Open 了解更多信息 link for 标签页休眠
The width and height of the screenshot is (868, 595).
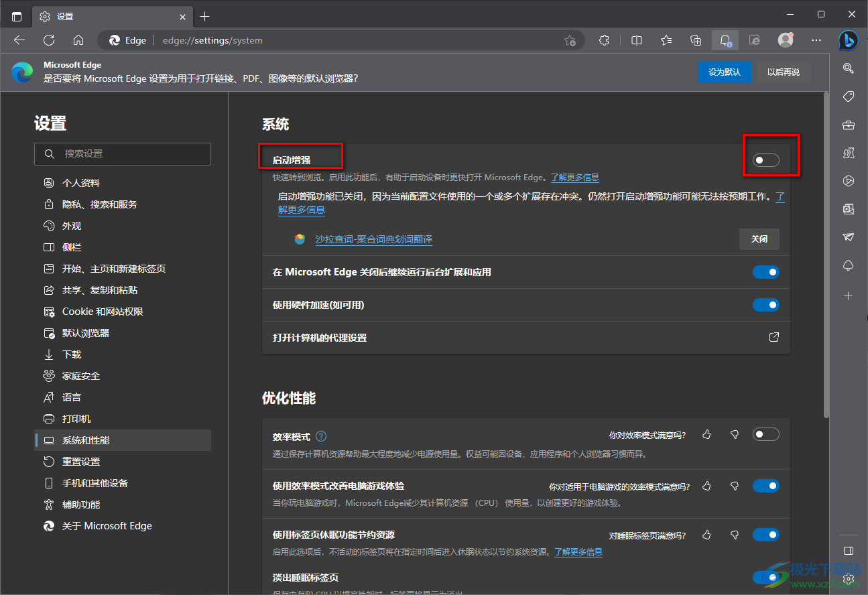pos(578,552)
